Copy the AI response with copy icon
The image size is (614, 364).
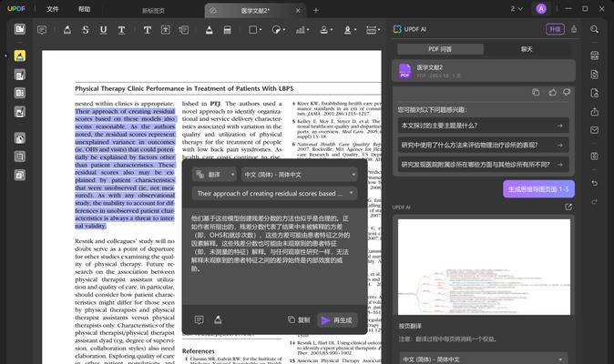pyautogui.click(x=536, y=93)
